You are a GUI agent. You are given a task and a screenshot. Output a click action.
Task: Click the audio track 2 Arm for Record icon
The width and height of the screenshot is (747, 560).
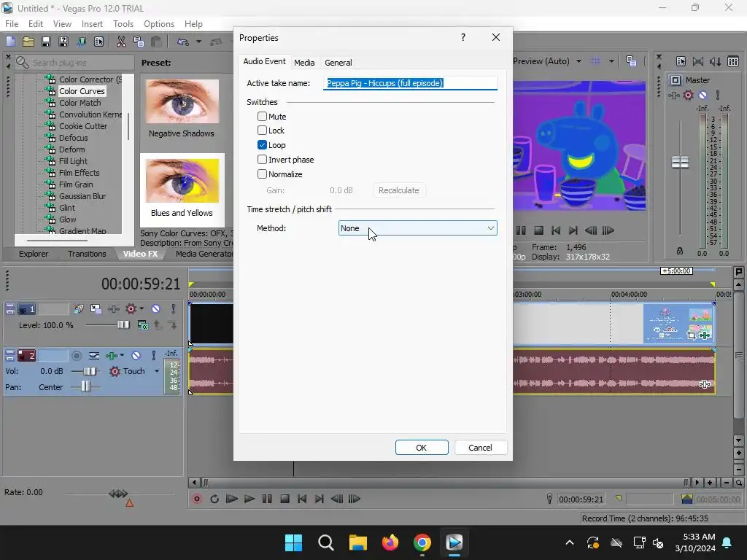(76, 356)
